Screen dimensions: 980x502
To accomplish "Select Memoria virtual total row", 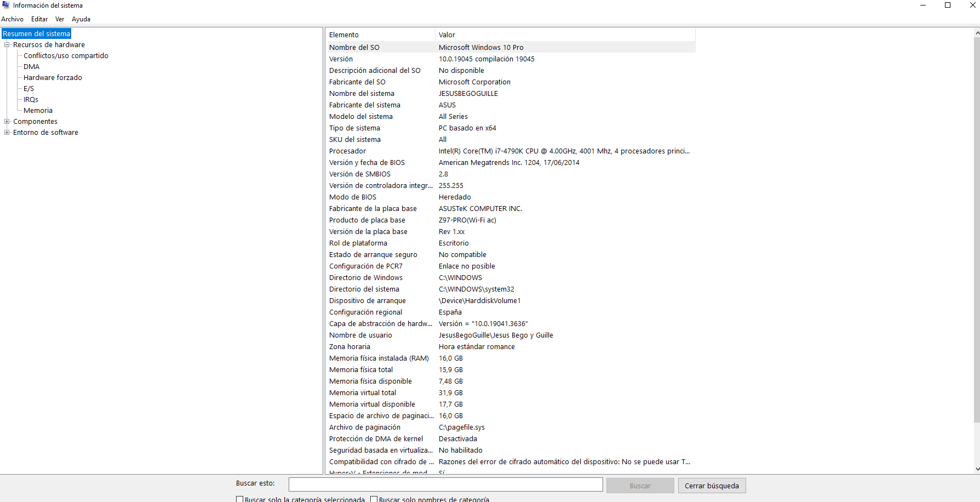I will [x=511, y=393].
